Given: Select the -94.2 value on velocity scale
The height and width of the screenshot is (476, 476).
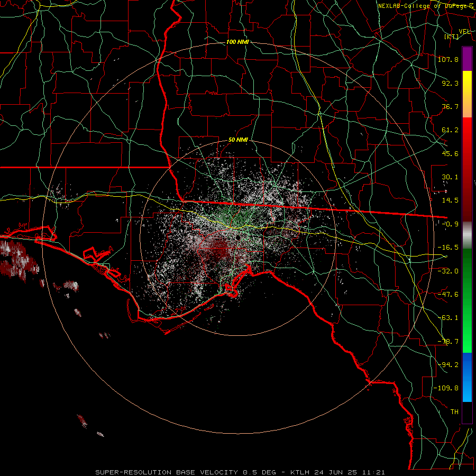Looking at the screenshot, I should pyautogui.click(x=448, y=365).
